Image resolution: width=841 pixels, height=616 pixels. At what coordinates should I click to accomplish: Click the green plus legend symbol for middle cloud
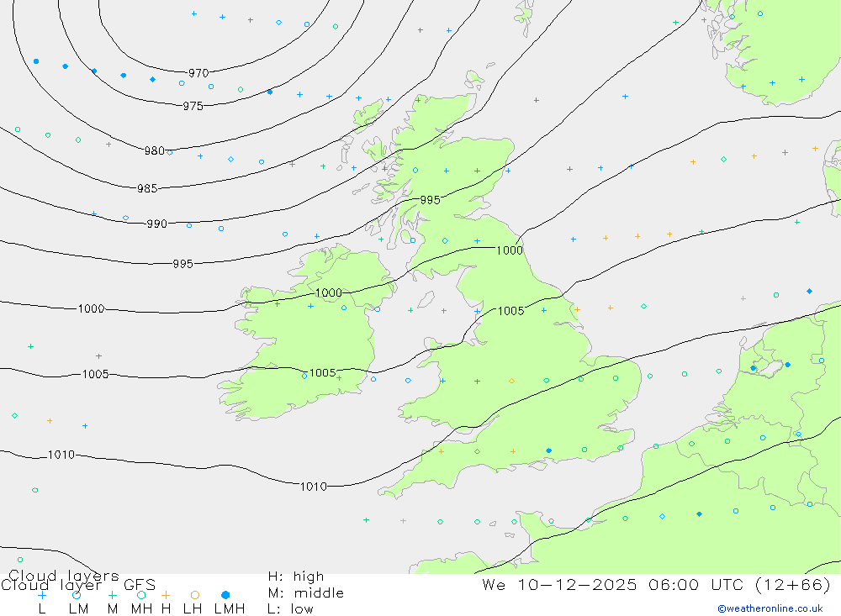click(112, 595)
